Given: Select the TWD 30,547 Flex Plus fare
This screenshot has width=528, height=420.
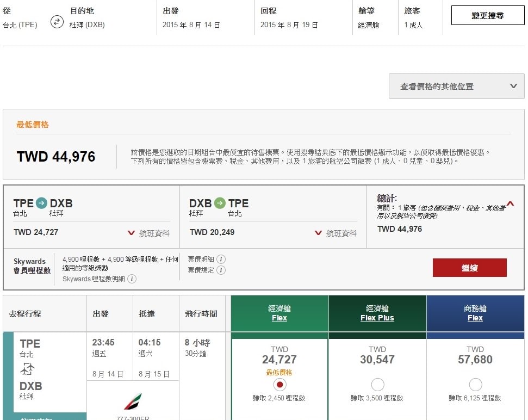Looking at the screenshot, I should click(x=377, y=385).
